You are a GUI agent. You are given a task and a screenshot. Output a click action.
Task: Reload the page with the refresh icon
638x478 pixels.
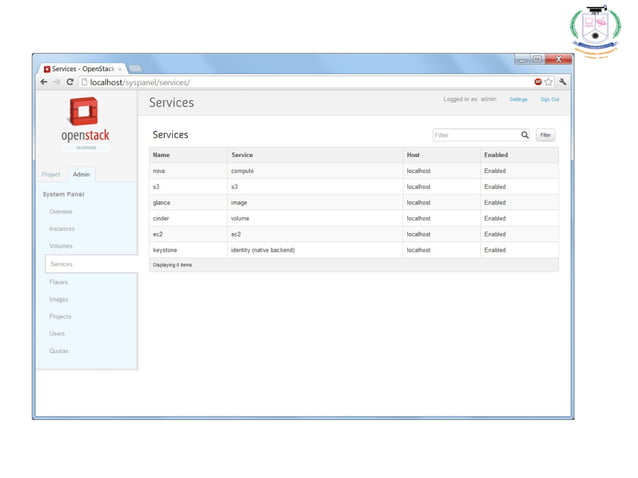coord(70,82)
